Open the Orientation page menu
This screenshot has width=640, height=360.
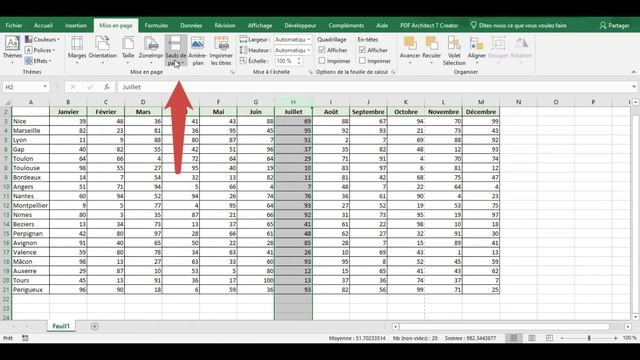coord(102,50)
